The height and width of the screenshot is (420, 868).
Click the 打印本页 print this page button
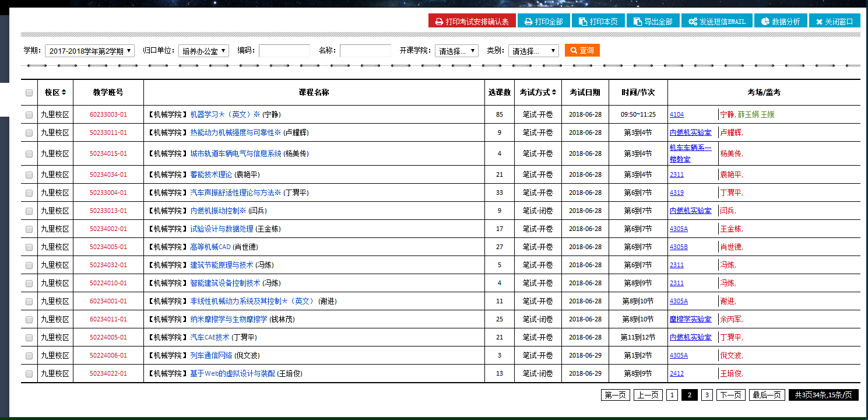pos(598,21)
